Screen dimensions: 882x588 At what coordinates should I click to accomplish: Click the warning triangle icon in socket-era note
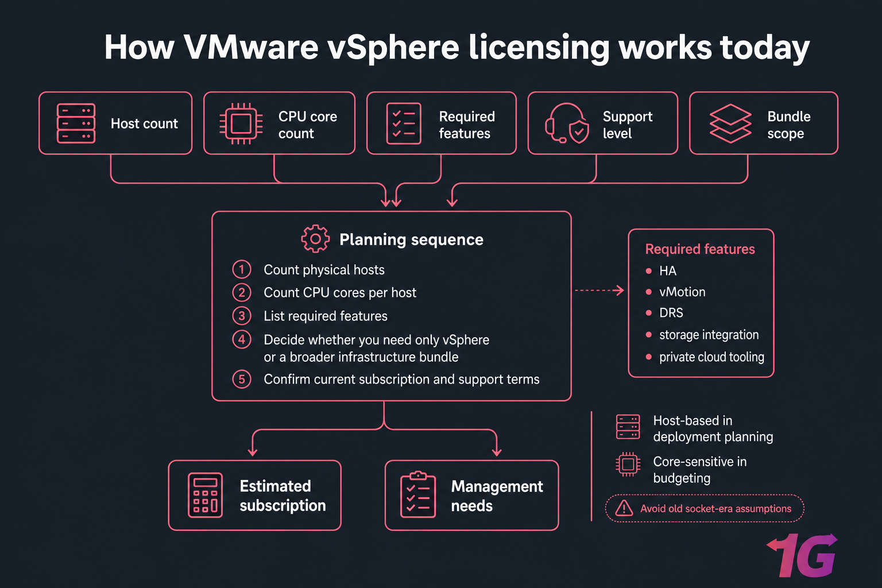tap(624, 508)
